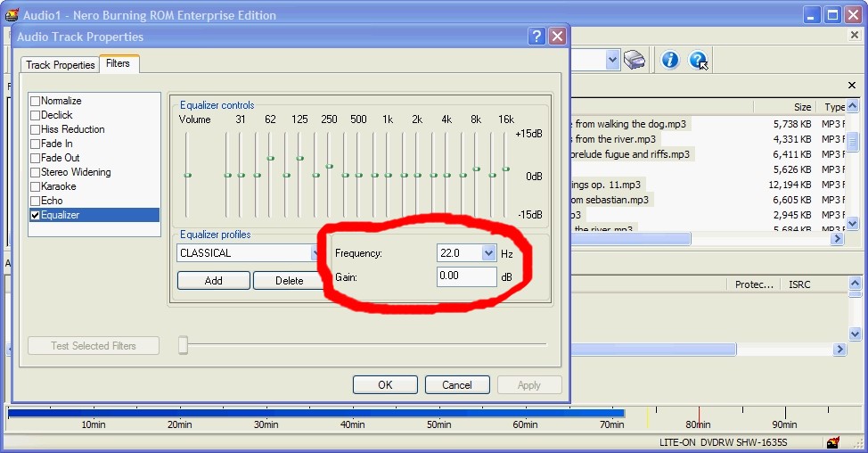
Task: Select the Filters tab
Action: pyautogui.click(x=119, y=63)
